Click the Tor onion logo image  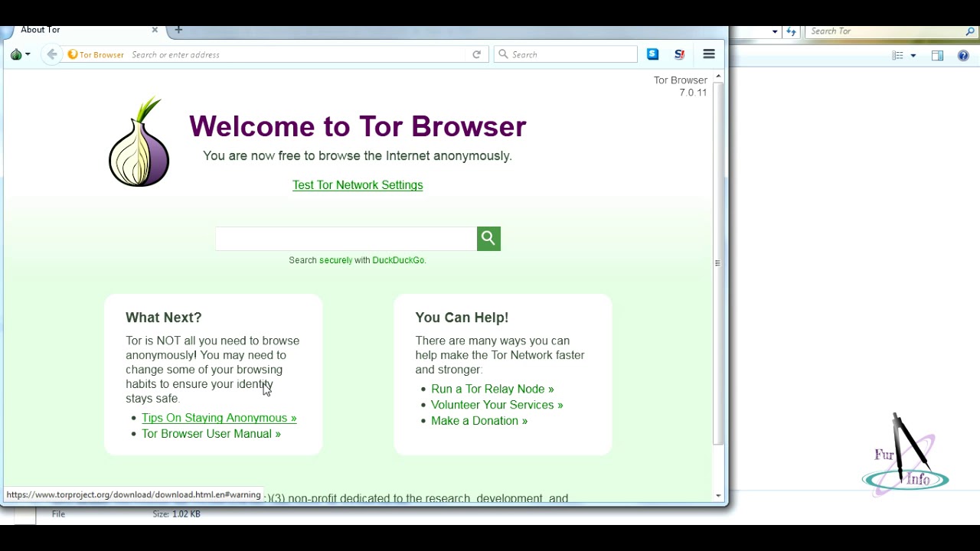tap(139, 142)
